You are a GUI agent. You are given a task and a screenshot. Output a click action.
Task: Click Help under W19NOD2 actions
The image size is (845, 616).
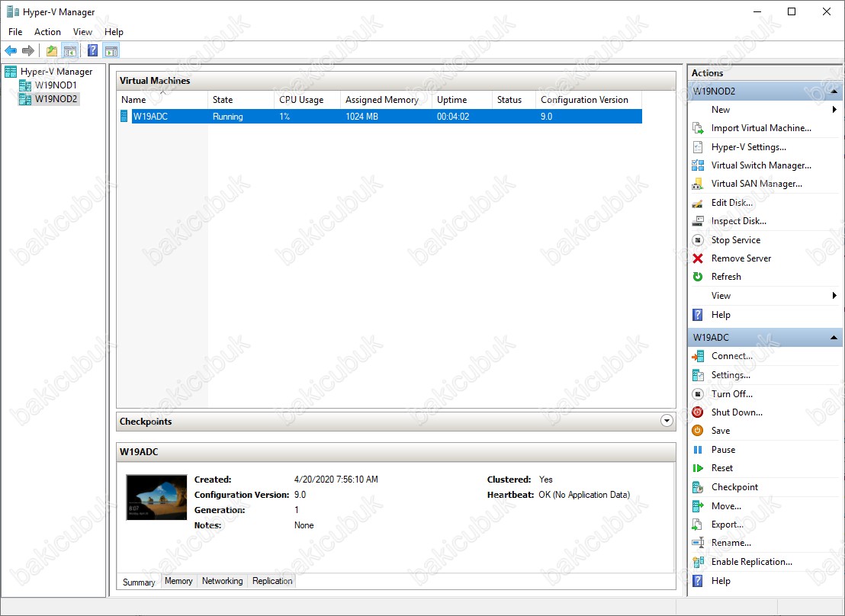click(x=721, y=315)
